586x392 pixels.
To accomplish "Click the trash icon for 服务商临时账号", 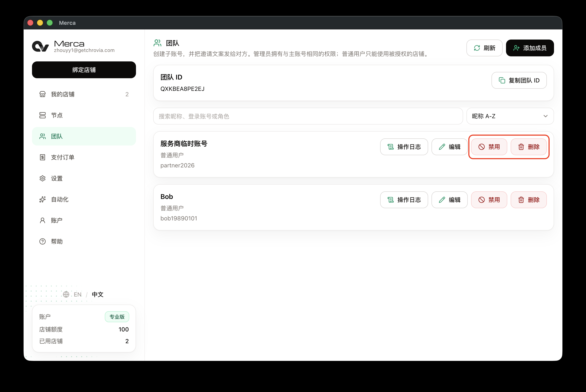I will click(x=521, y=147).
